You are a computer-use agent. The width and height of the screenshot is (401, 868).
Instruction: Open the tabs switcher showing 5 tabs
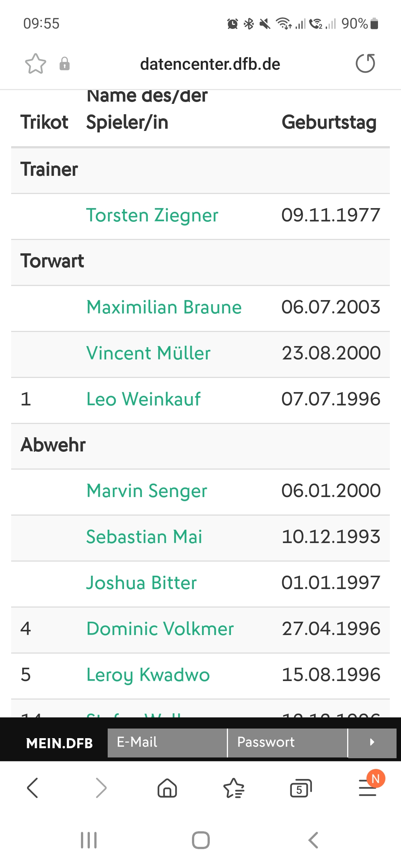click(301, 788)
